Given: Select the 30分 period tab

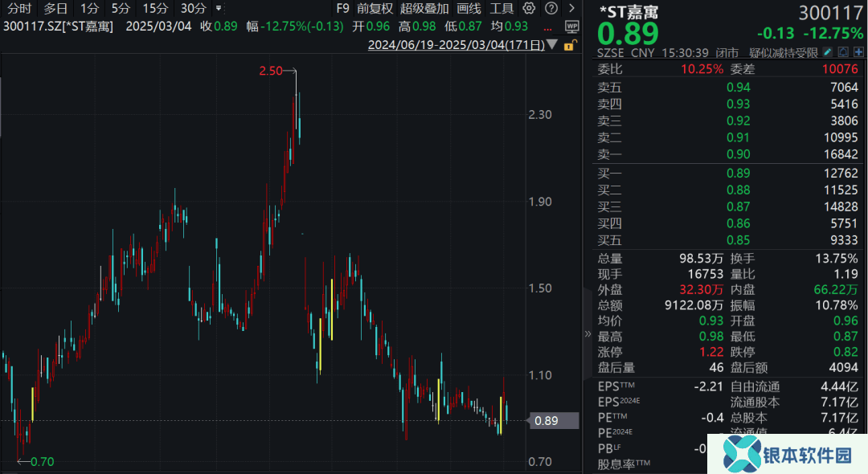Looking at the screenshot, I should click(x=193, y=8).
